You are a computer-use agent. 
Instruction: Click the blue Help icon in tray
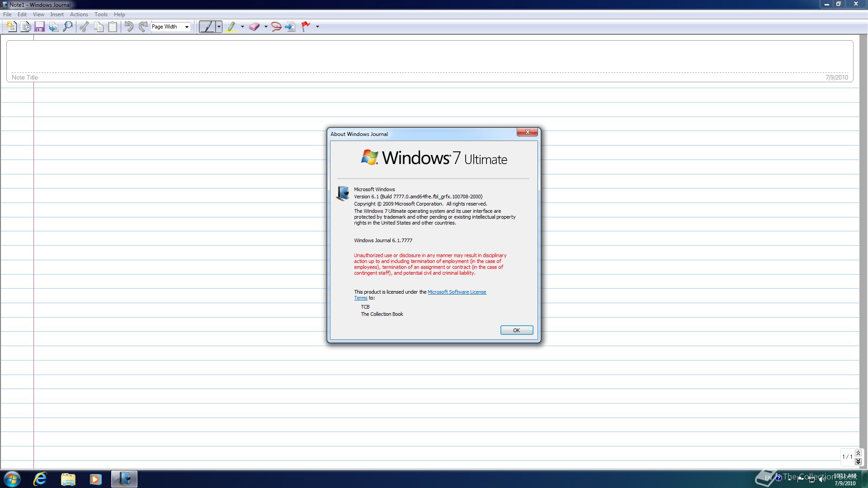(x=778, y=478)
